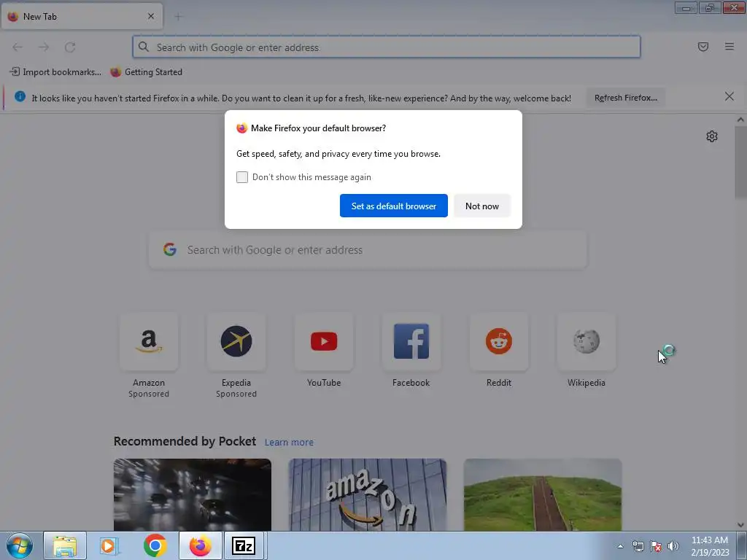Open the dark traffic Pocket story thumbnail

point(193,495)
